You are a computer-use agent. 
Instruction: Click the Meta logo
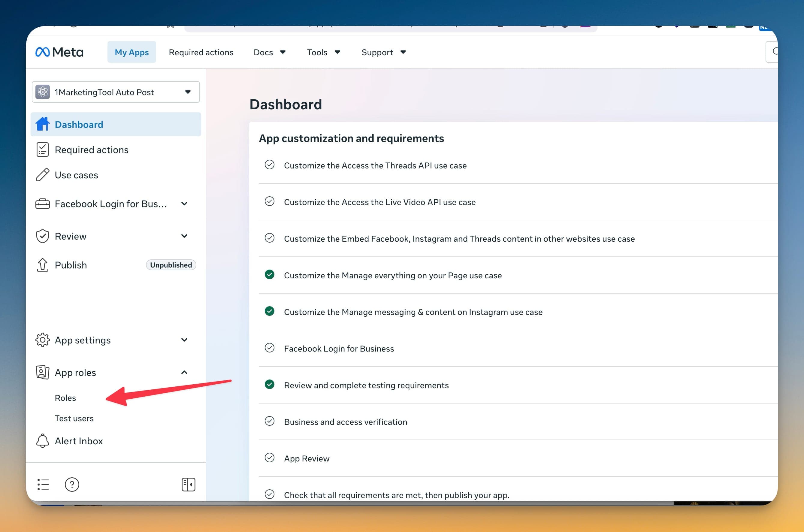tap(59, 52)
